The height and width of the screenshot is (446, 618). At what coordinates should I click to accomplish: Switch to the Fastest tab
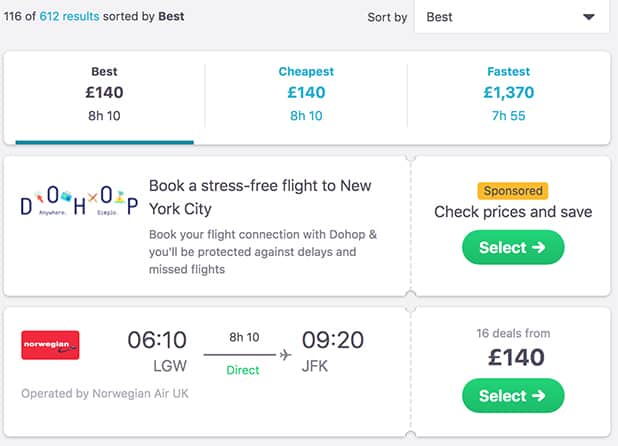point(508,94)
